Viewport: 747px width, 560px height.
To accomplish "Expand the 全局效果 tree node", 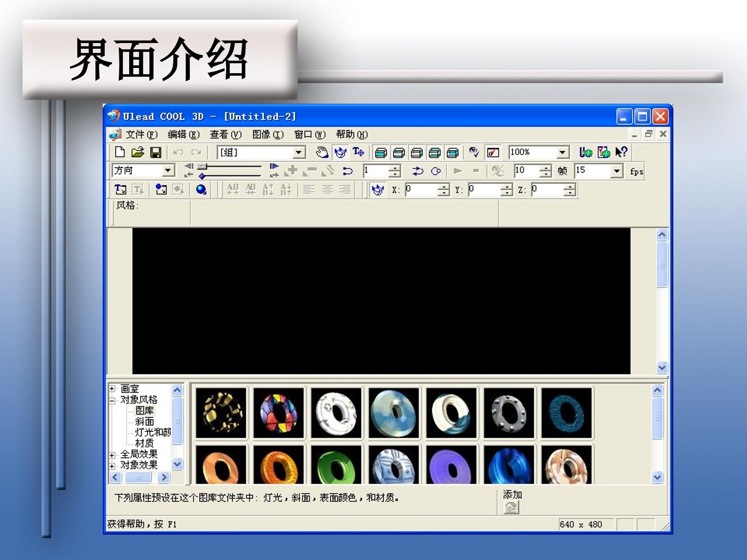I will click(x=112, y=455).
